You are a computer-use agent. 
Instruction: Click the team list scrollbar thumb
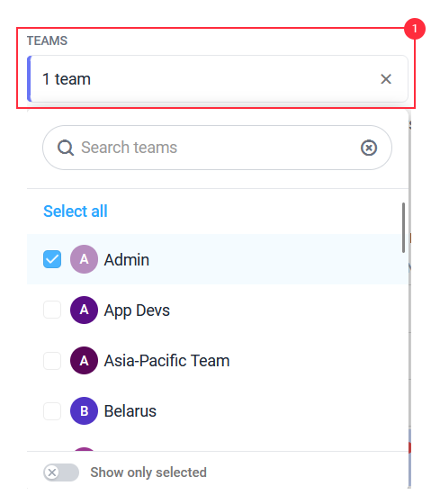click(403, 228)
